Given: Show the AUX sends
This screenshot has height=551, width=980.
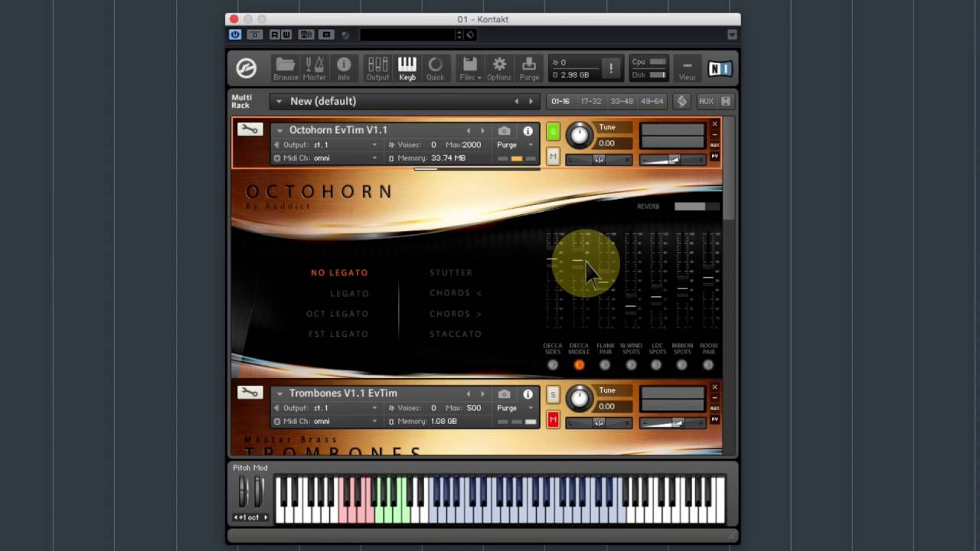Looking at the screenshot, I should coord(706,101).
